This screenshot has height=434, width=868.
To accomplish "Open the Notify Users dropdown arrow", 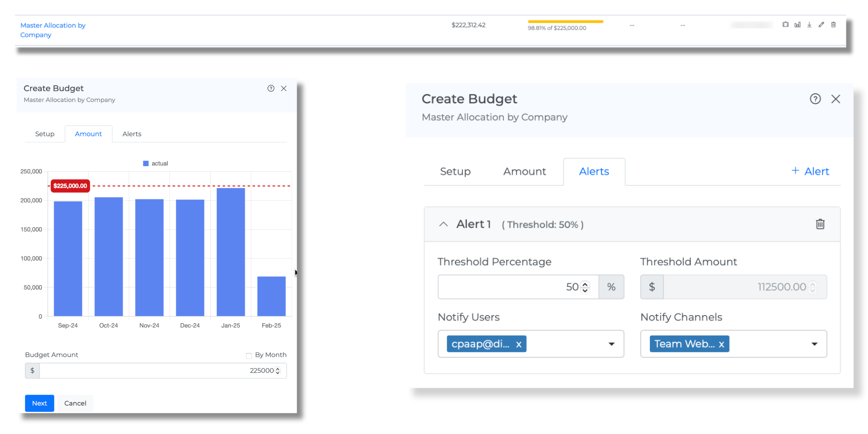I will (611, 344).
